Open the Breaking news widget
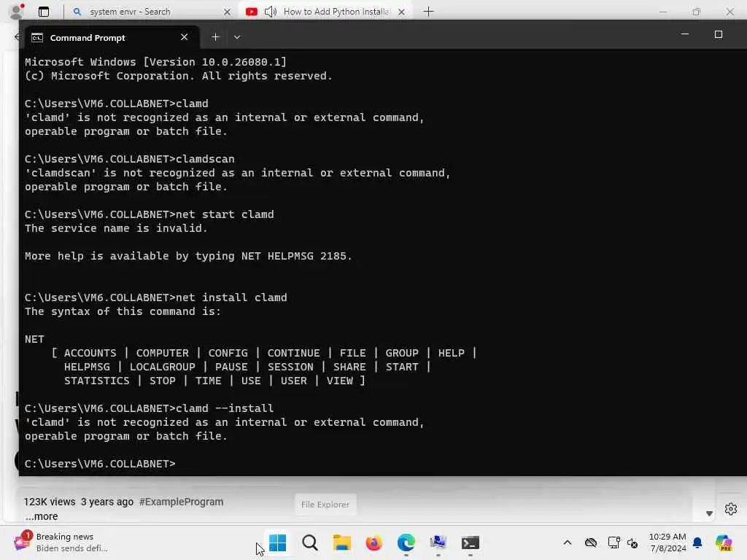 point(61,542)
